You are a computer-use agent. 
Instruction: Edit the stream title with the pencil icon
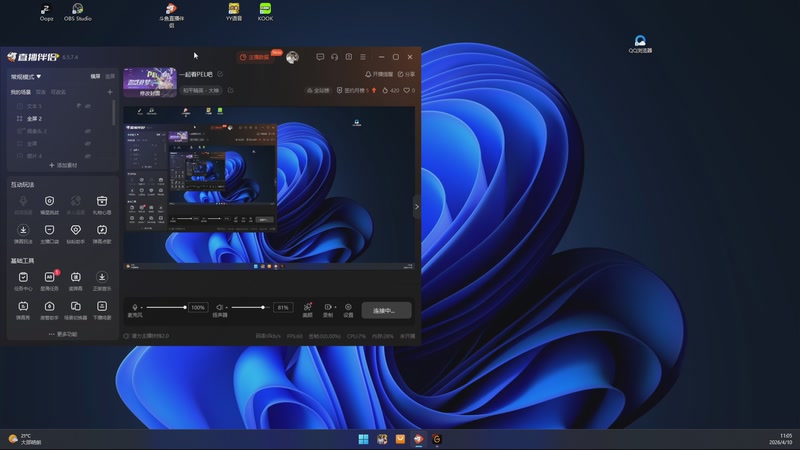pos(220,74)
